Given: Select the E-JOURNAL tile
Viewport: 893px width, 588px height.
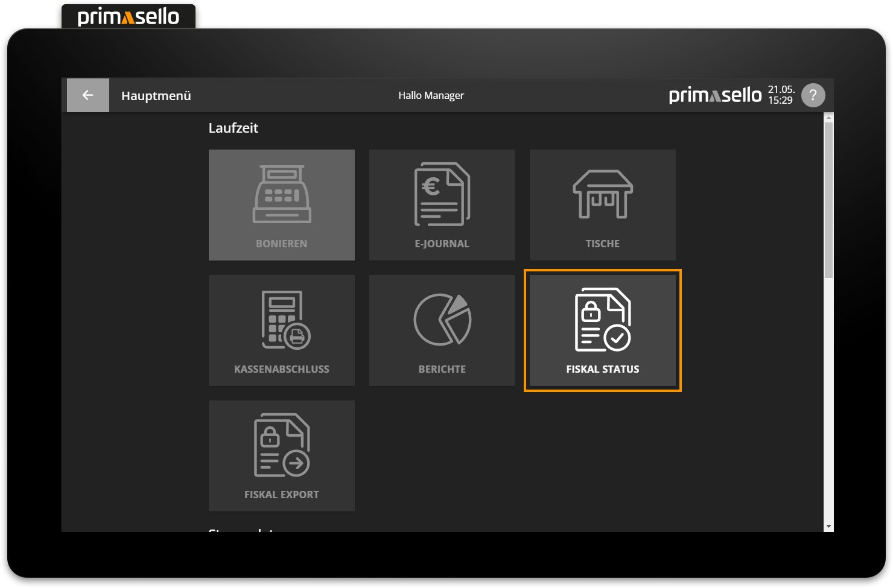Looking at the screenshot, I should pyautogui.click(x=442, y=205).
